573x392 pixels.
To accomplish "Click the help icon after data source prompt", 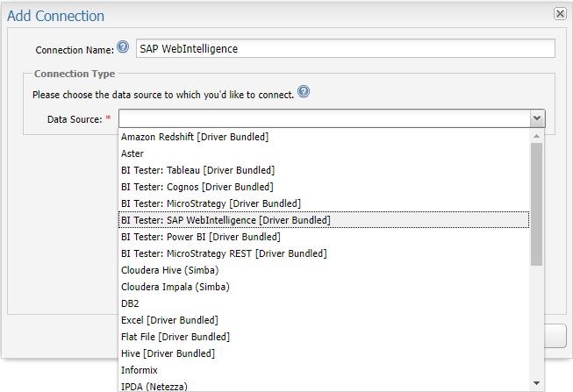I will click(x=304, y=91).
